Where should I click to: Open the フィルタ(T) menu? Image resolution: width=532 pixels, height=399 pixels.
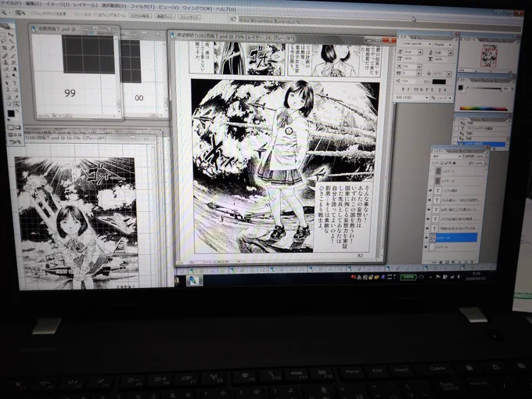coord(143,6)
